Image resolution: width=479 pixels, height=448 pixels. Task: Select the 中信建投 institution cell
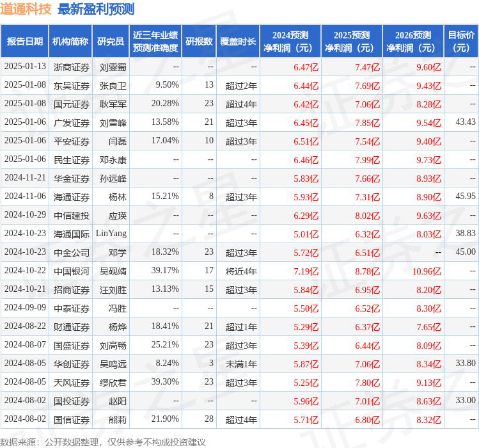coord(72,216)
